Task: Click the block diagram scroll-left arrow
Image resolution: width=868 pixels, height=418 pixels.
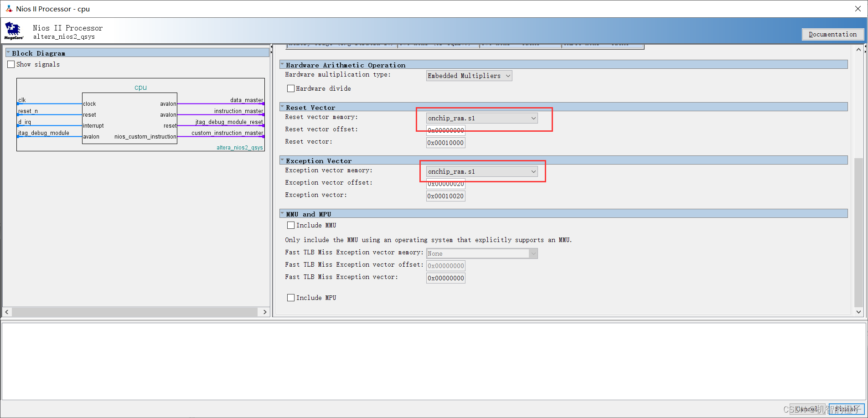Action: tap(7, 312)
